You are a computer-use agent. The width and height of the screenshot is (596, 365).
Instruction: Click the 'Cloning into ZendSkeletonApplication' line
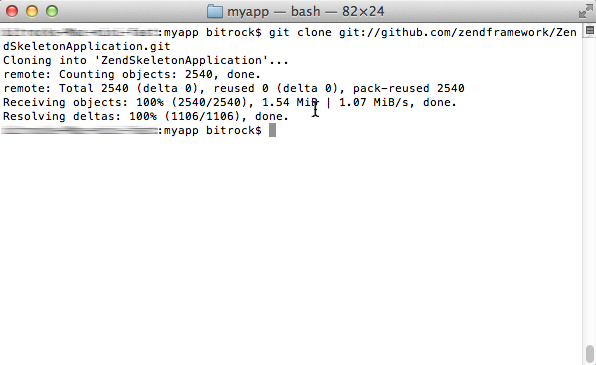146,60
